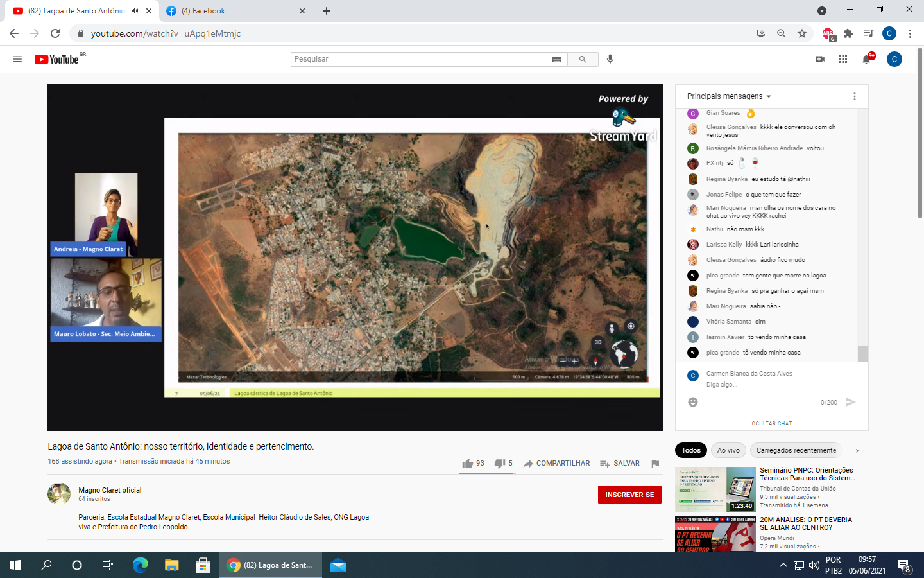
Task: Open the Chrome extensions puzzle icon
Action: tap(848, 33)
